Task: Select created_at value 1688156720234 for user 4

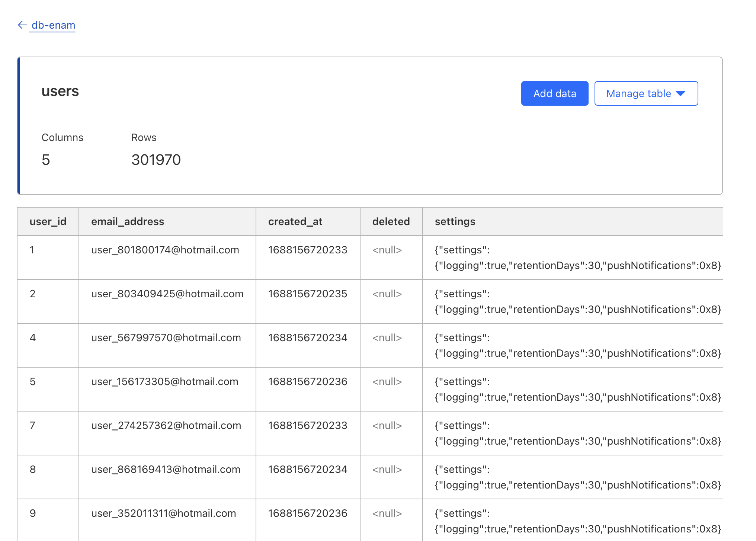Action: pyautogui.click(x=307, y=337)
